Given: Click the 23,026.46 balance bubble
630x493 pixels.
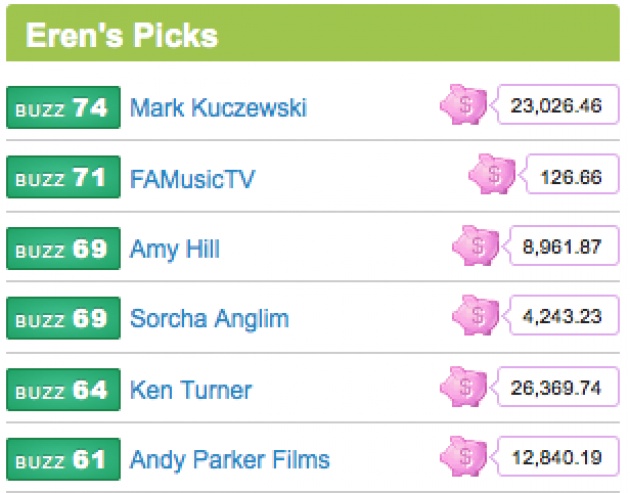Looking at the screenshot, I should [x=556, y=104].
